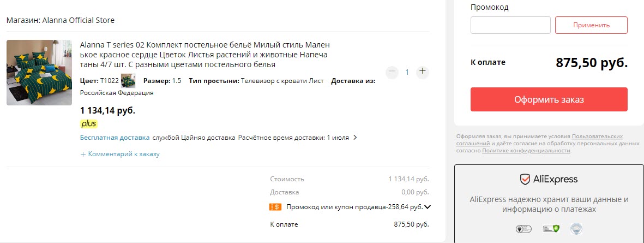The width and height of the screenshot is (644, 243).
Task: Expand the seller promo code or coupon dropdown
Action: pyautogui.click(x=428, y=207)
